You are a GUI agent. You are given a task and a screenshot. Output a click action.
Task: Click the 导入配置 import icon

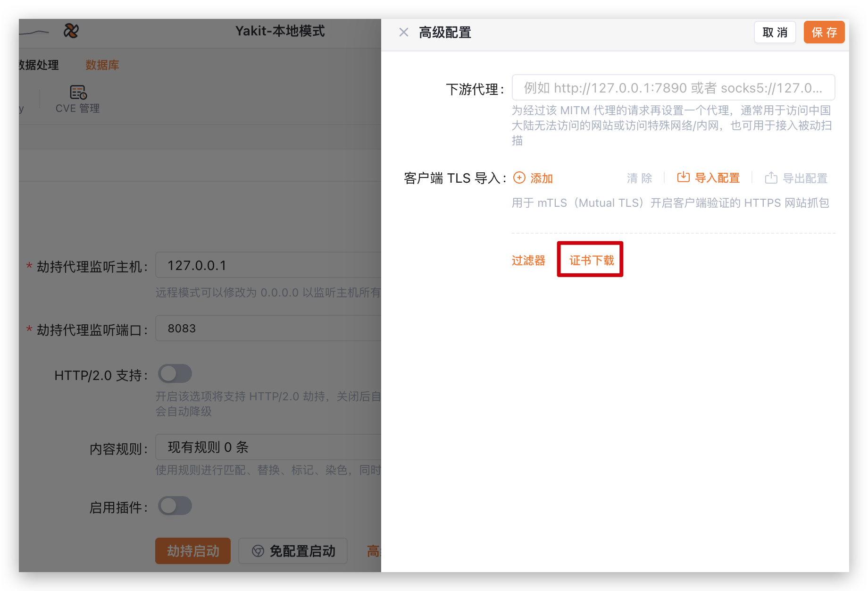[683, 177]
